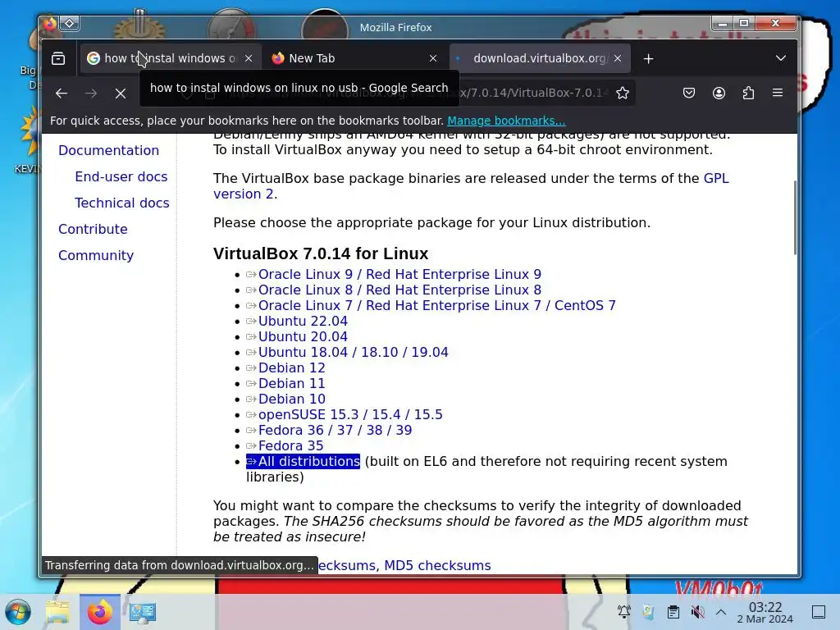Close the download.virtualbox.org tab
The width and height of the screenshot is (840, 630).
(x=618, y=58)
